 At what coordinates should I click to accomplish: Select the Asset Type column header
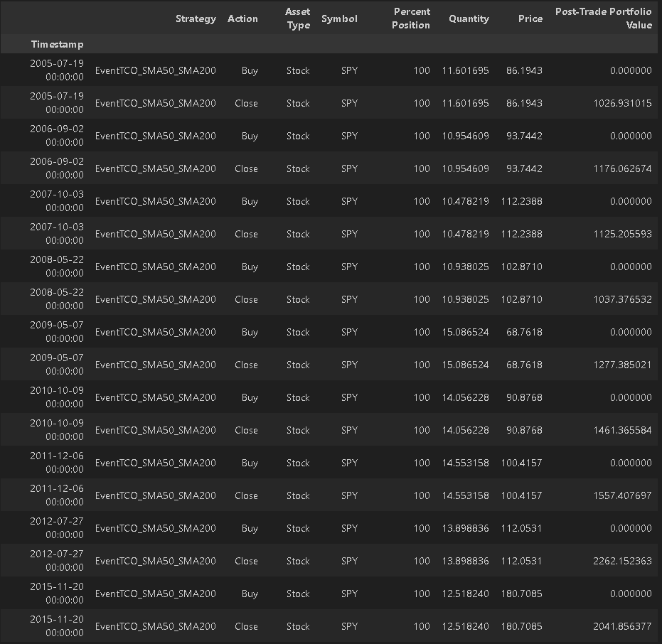point(298,18)
